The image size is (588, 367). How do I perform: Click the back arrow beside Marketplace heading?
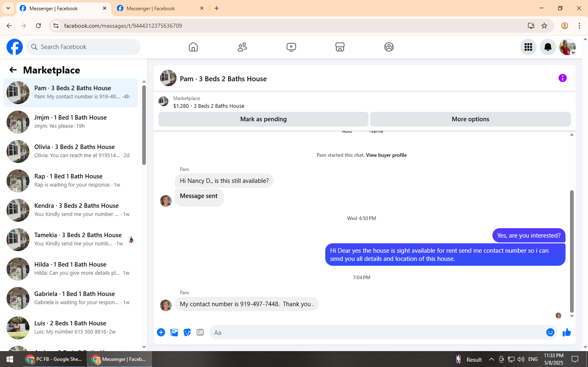[x=13, y=70]
